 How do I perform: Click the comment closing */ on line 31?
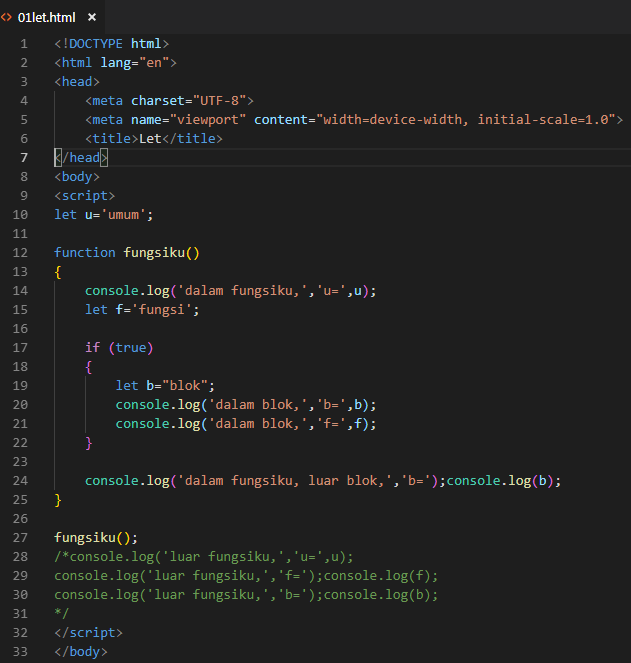point(62,614)
